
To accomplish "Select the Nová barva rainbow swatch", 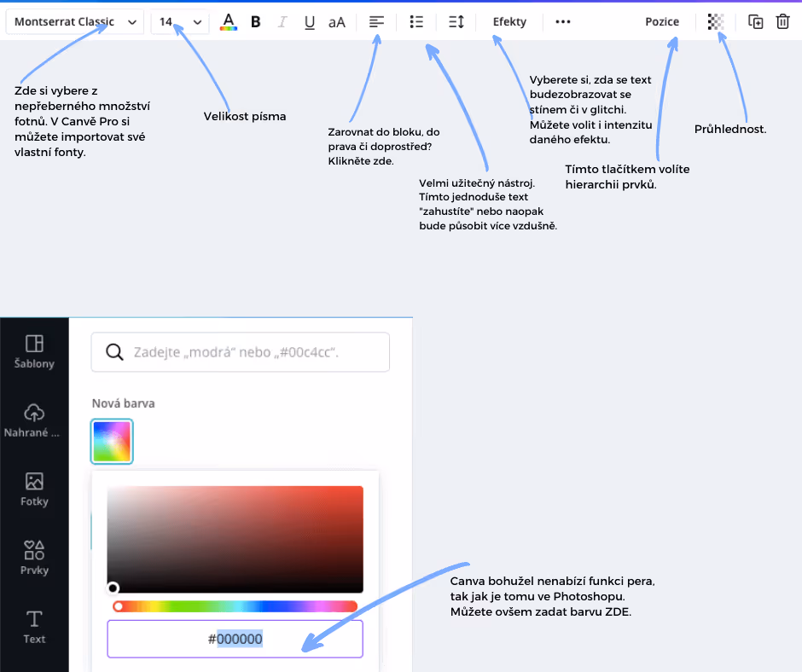I will pyautogui.click(x=111, y=441).
